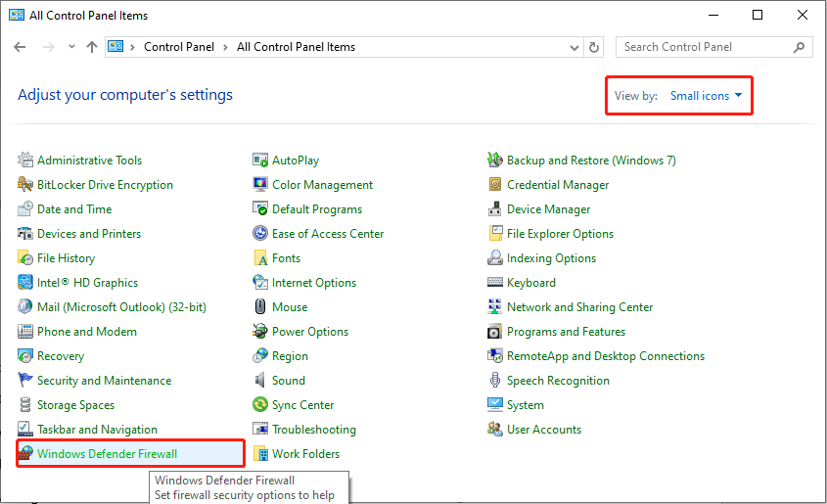
Task: Click the address bar Control Panel icon
Action: tap(115, 46)
